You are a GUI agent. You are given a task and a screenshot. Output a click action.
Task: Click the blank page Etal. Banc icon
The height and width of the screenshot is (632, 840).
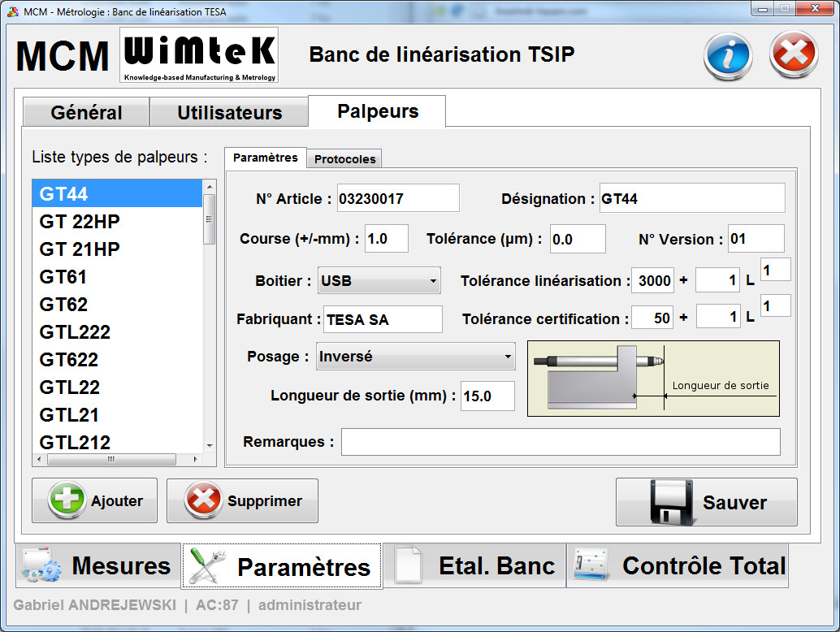(x=408, y=565)
